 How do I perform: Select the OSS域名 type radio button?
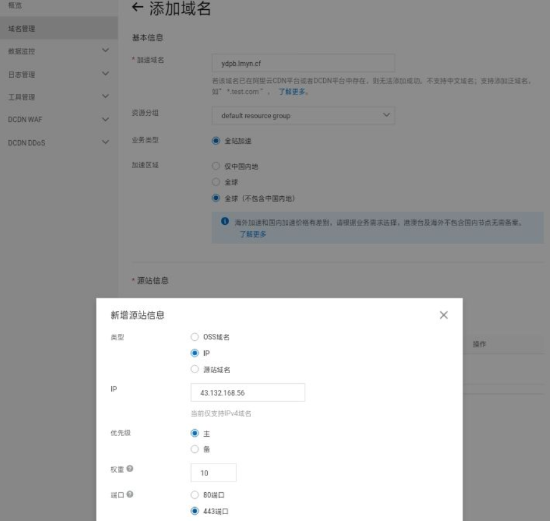(x=194, y=337)
